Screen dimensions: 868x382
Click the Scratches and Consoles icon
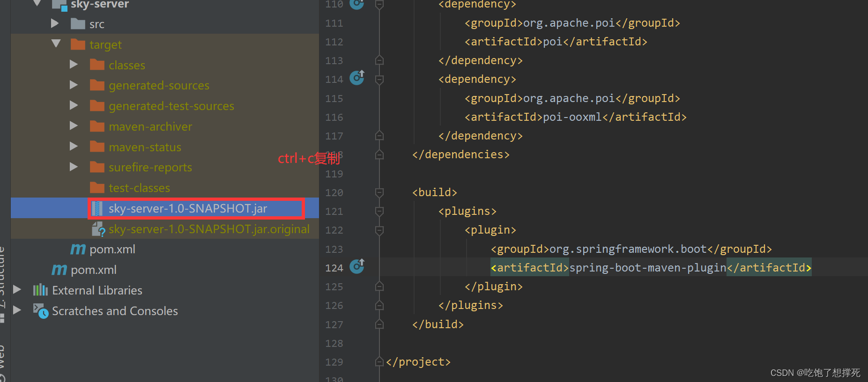coord(40,311)
